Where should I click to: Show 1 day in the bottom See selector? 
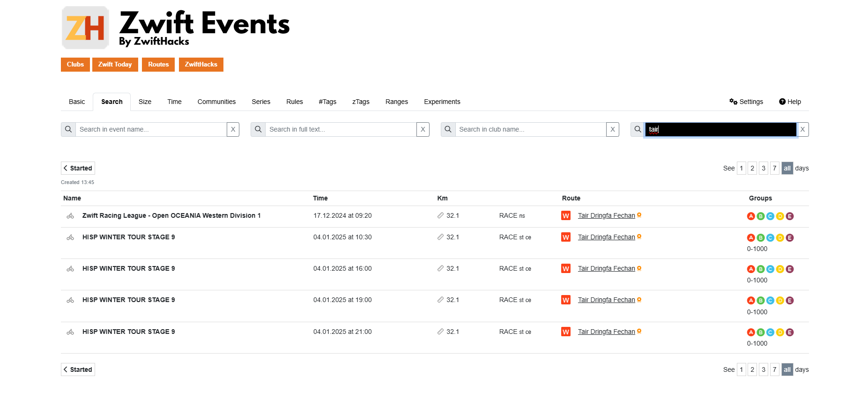click(x=741, y=369)
